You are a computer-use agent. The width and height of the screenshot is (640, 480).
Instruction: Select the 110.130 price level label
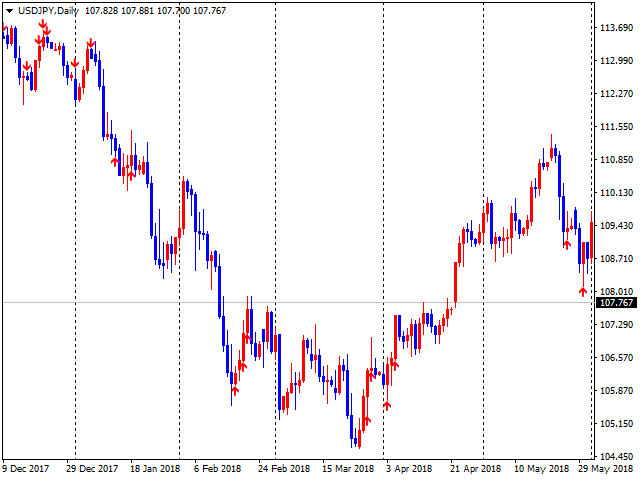click(x=616, y=193)
